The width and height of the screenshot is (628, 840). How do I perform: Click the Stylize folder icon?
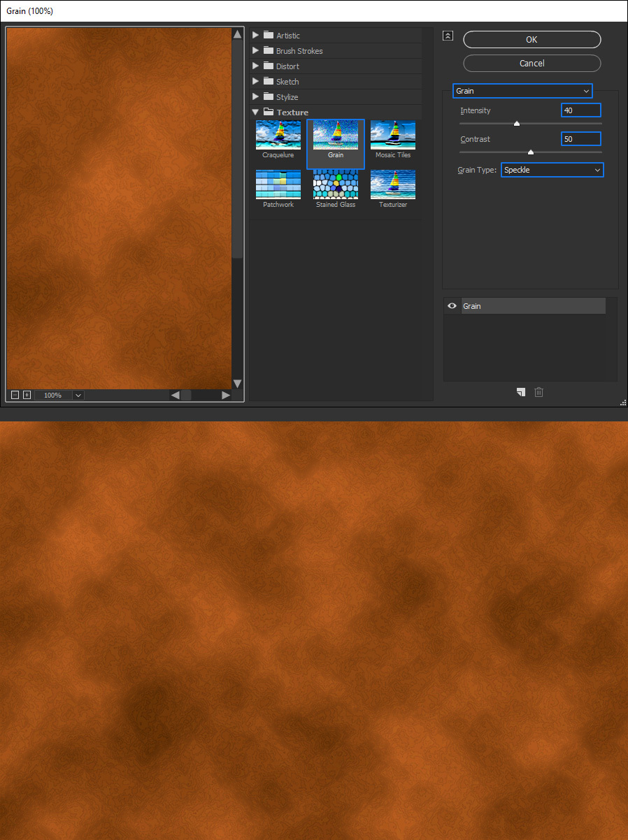pyautogui.click(x=269, y=96)
